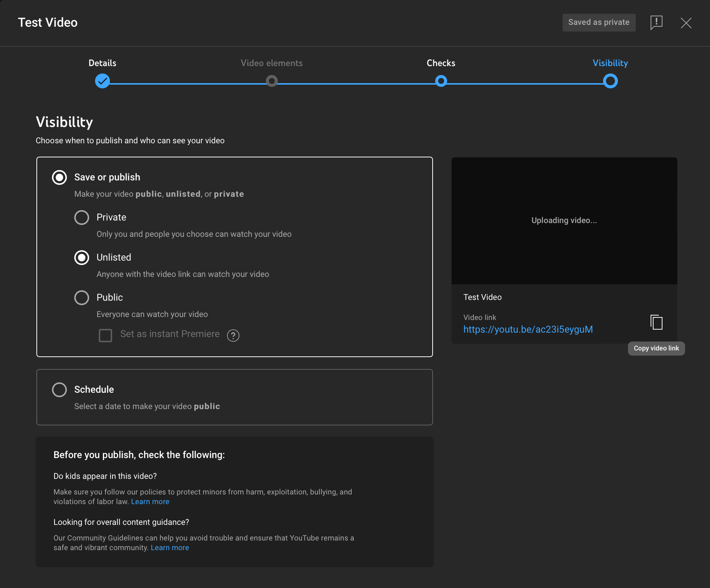Click the Copy video link icon

(656, 322)
